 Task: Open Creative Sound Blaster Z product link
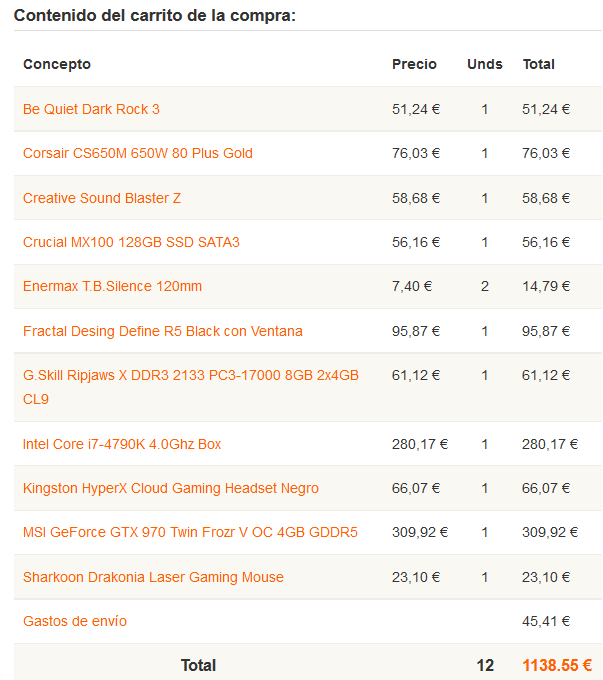102,198
